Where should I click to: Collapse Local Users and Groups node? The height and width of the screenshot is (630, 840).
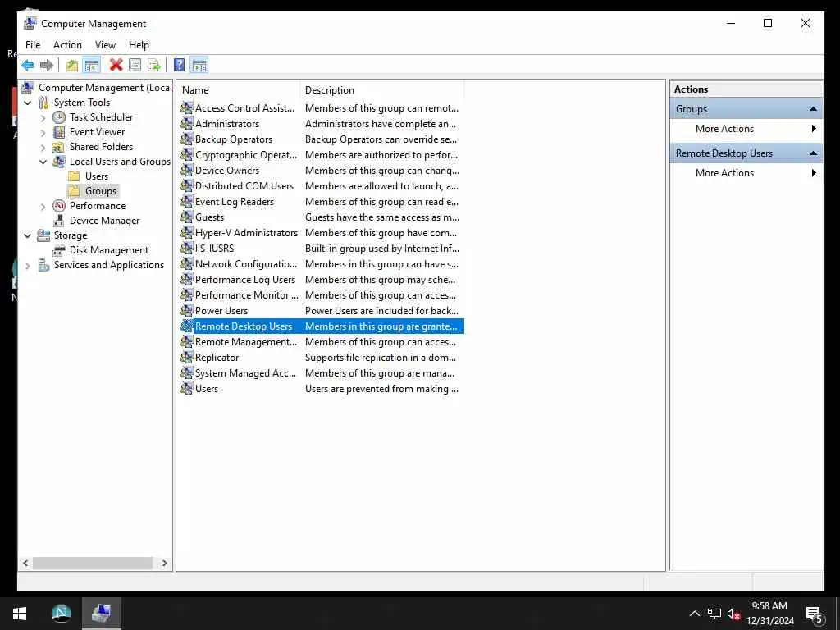[43, 162]
